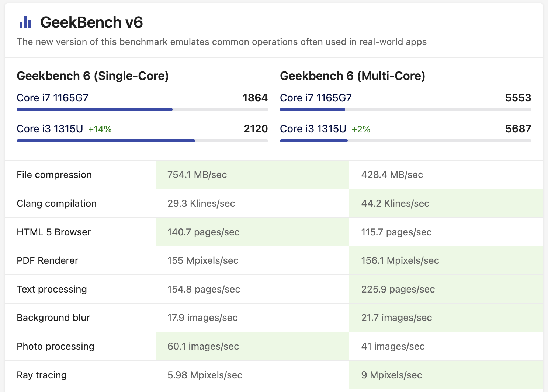This screenshot has height=392, width=548.
Task: Click the +2% difference label
Action: [x=361, y=129]
